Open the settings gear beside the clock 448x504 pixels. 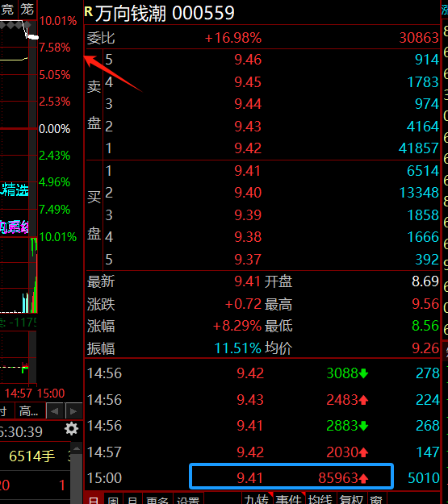click(x=71, y=429)
